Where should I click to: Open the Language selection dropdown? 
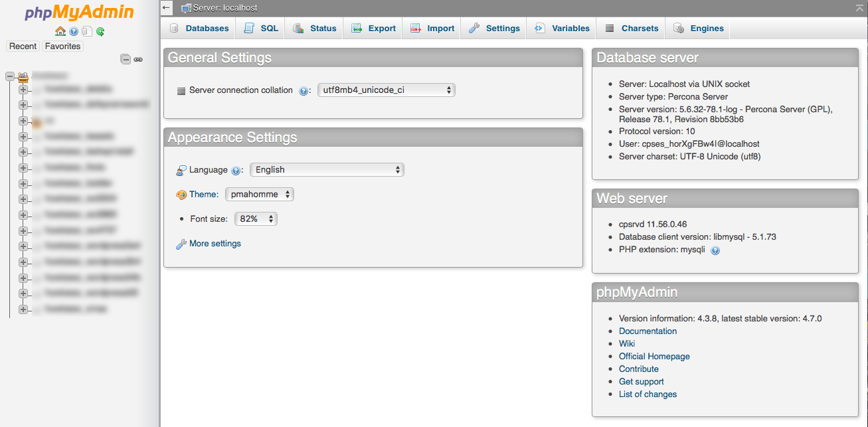pos(326,169)
